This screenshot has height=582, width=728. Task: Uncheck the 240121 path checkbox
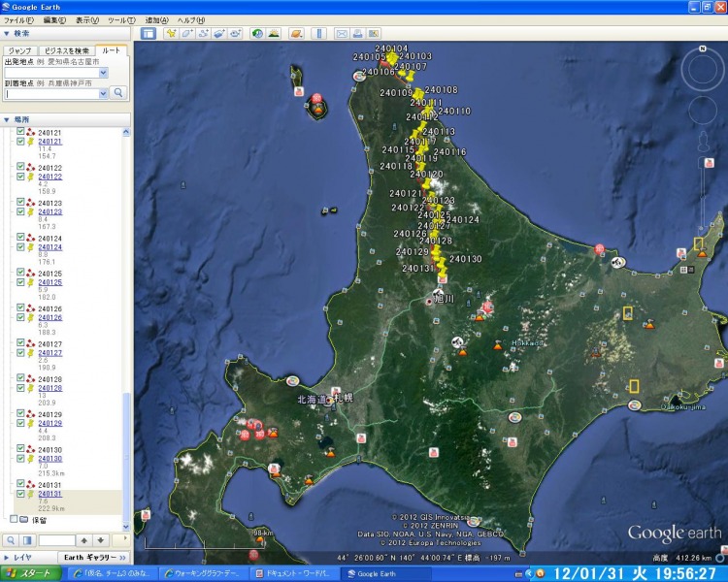tap(20, 131)
